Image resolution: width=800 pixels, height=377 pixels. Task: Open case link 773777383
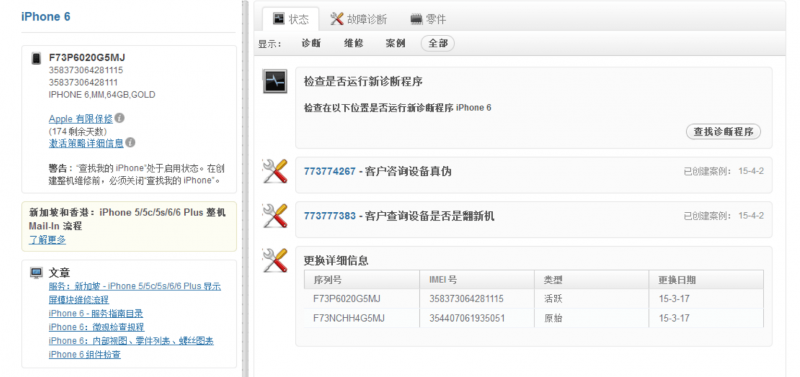pos(330,216)
